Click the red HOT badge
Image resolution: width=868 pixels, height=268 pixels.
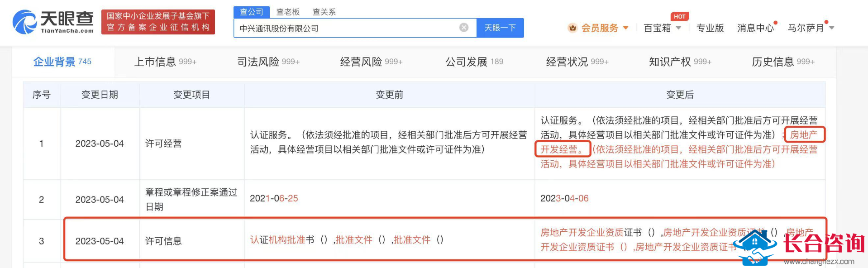tap(679, 17)
